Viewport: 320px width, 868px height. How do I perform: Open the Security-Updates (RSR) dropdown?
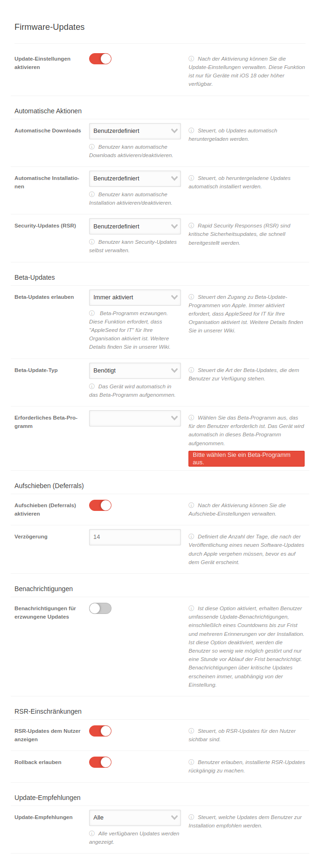pyautogui.click(x=135, y=227)
